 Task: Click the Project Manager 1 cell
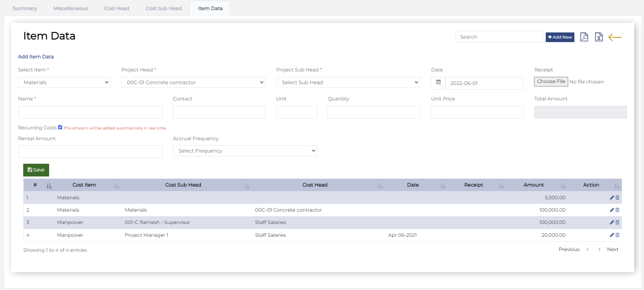(x=147, y=235)
